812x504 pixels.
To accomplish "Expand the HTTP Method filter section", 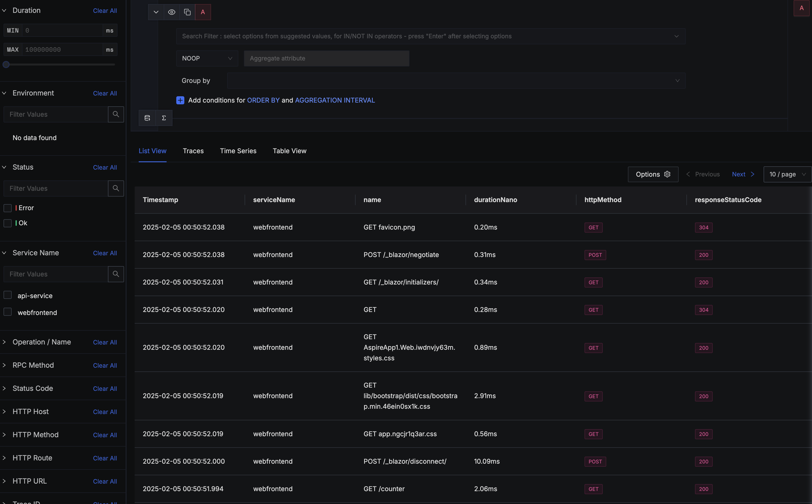I will [35, 434].
